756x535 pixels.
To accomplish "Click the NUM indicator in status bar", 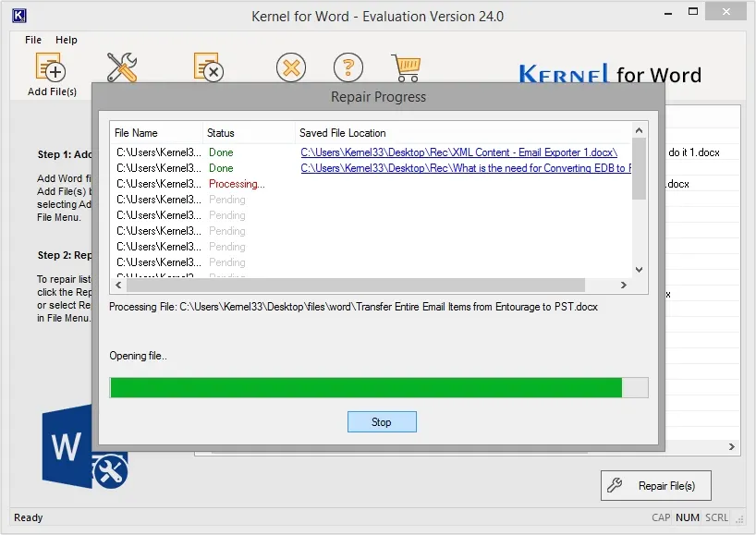I will point(687,517).
